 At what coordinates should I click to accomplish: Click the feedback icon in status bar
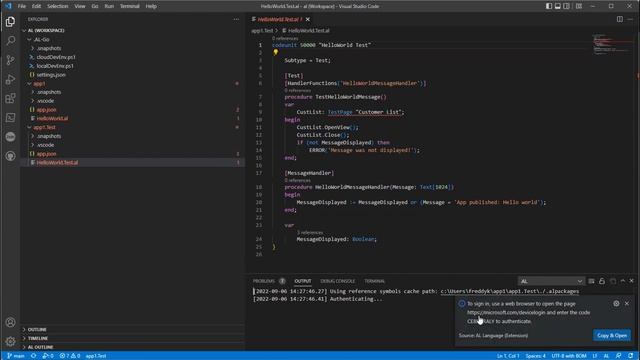pos(619,356)
